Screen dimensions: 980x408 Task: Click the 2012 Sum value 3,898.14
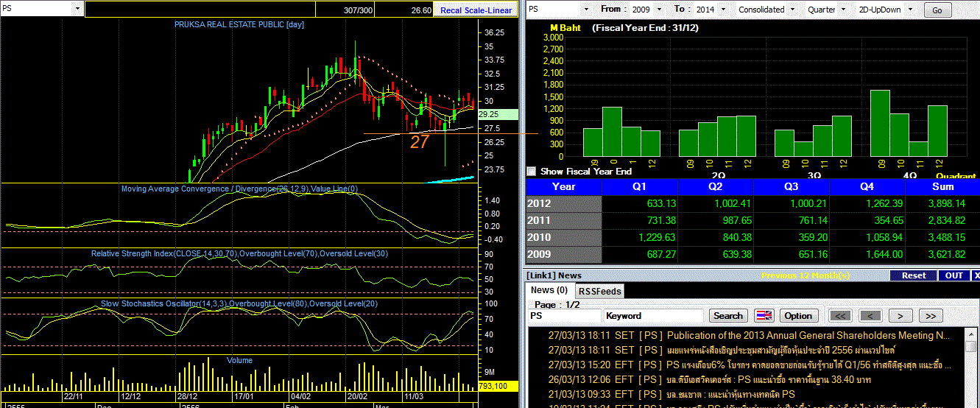947,204
